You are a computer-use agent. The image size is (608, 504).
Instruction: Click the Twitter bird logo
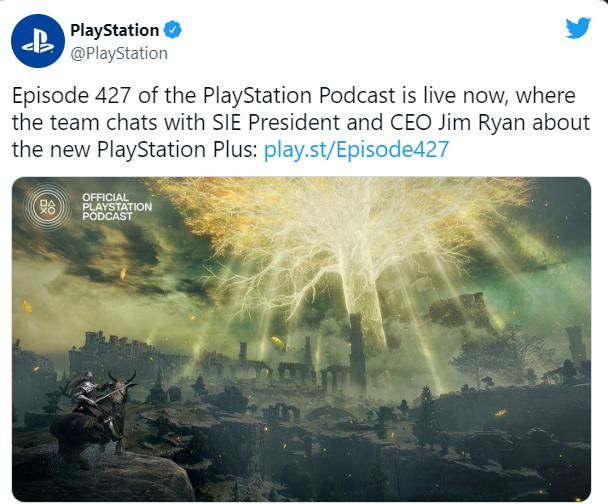[x=578, y=28]
